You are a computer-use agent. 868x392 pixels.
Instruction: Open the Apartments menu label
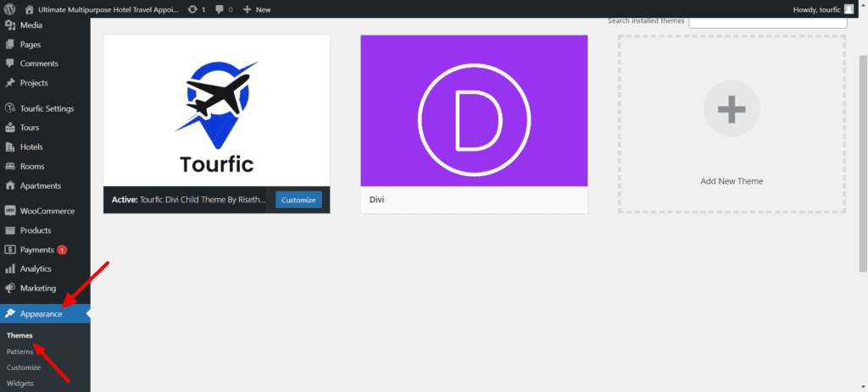coord(41,185)
